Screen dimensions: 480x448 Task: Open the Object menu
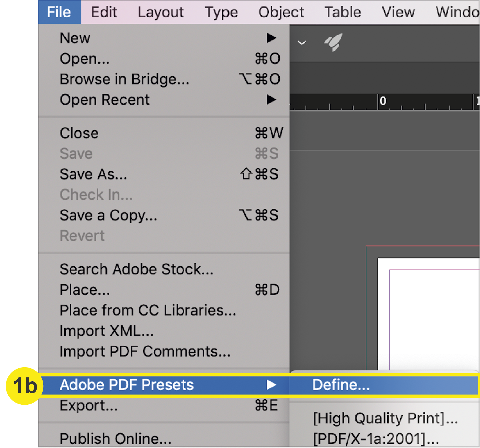click(x=281, y=12)
